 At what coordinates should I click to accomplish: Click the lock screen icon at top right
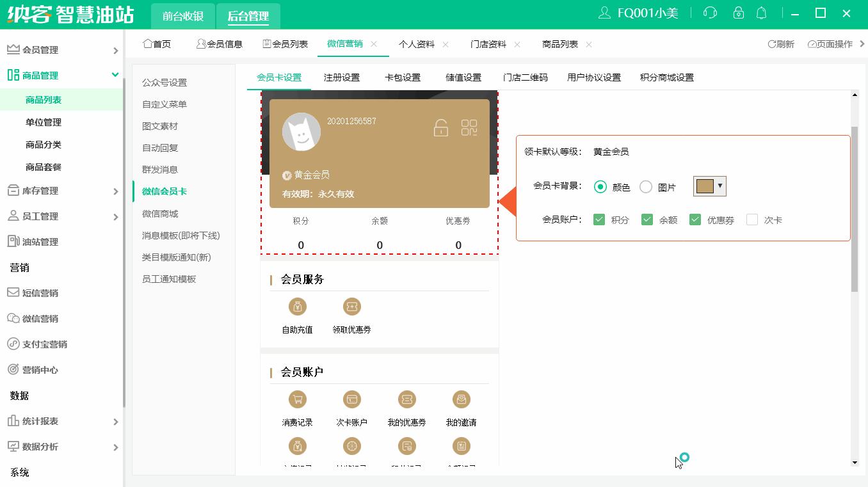737,13
